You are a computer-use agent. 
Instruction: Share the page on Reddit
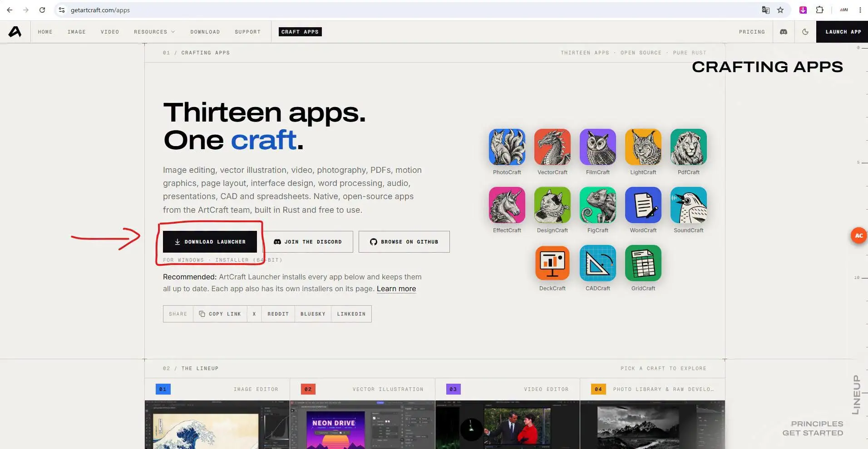278,314
